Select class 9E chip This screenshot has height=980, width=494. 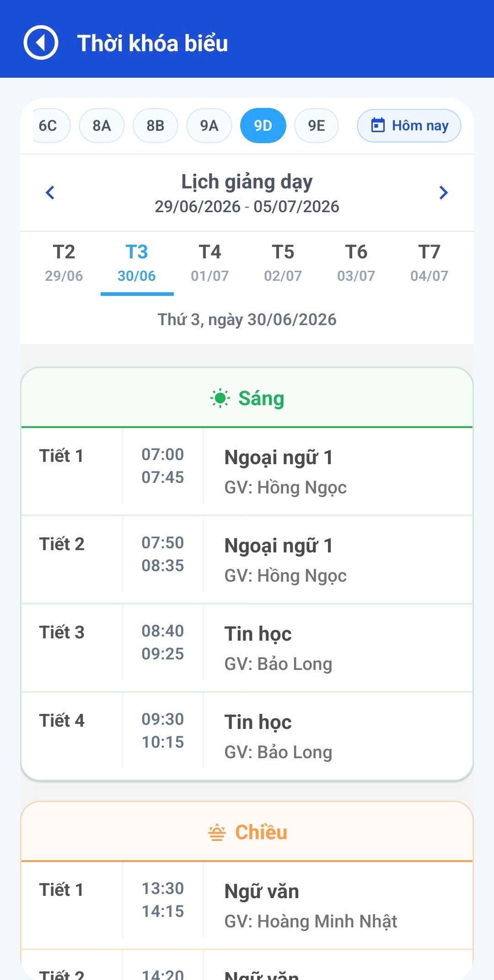(x=317, y=125)
